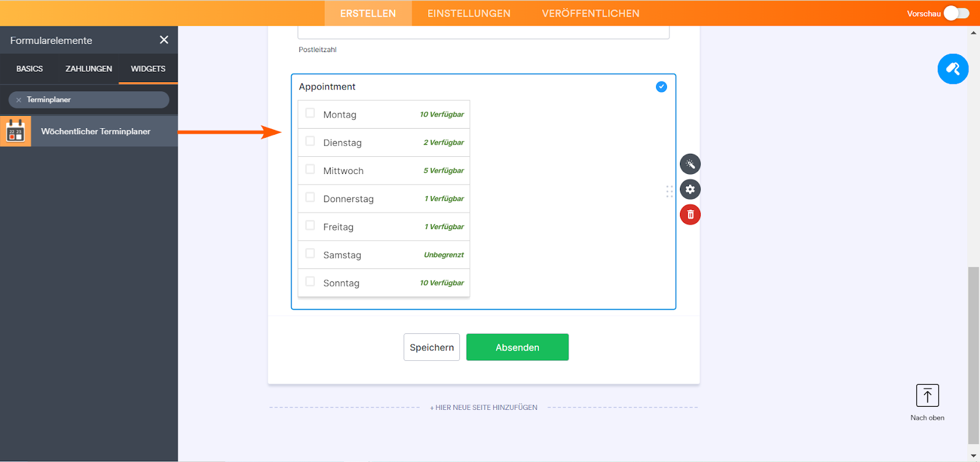Add the Wöchentlicher Terminplaner widget

coord(89,131)
